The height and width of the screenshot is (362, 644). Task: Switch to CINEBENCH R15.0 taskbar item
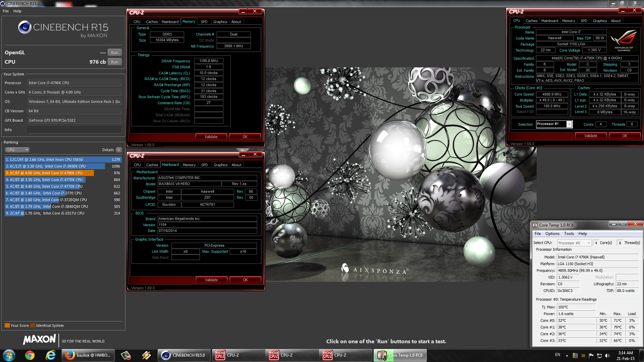click(x=184, y=355)
